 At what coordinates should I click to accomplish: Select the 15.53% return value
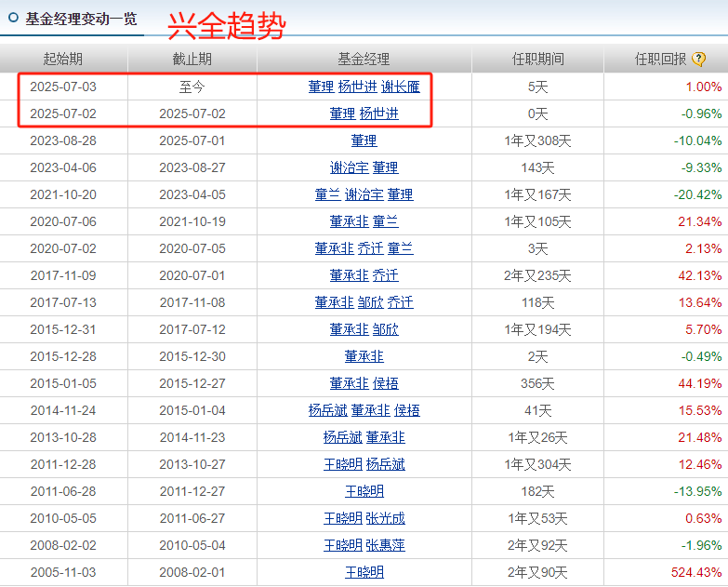(x=700, y=410)
